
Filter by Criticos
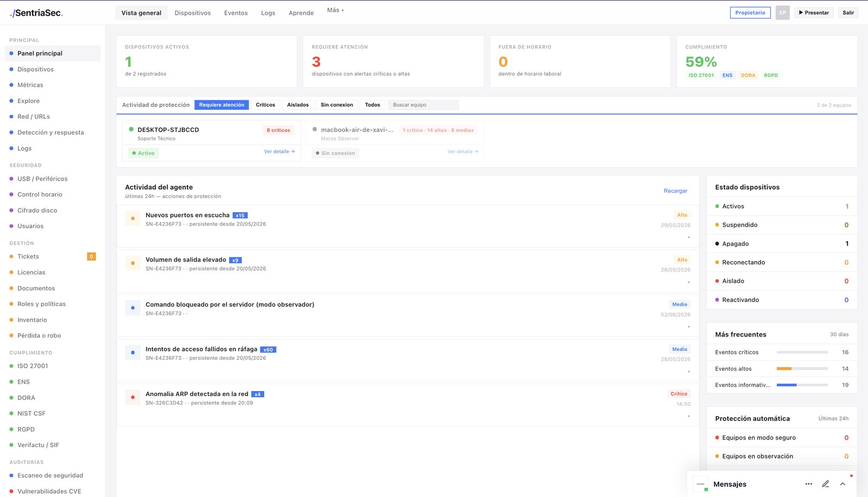[265, 105]
